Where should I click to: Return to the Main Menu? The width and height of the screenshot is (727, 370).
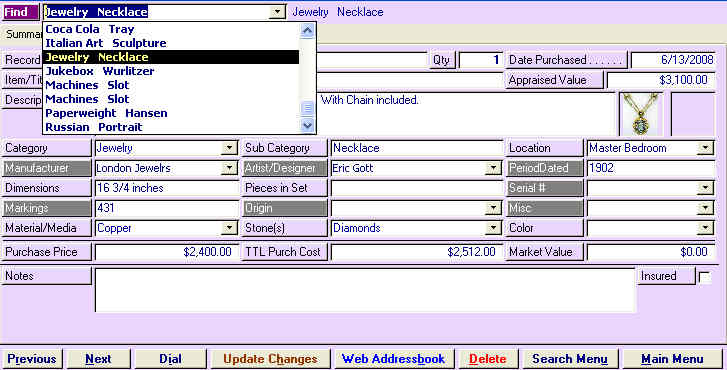point(672,359)
